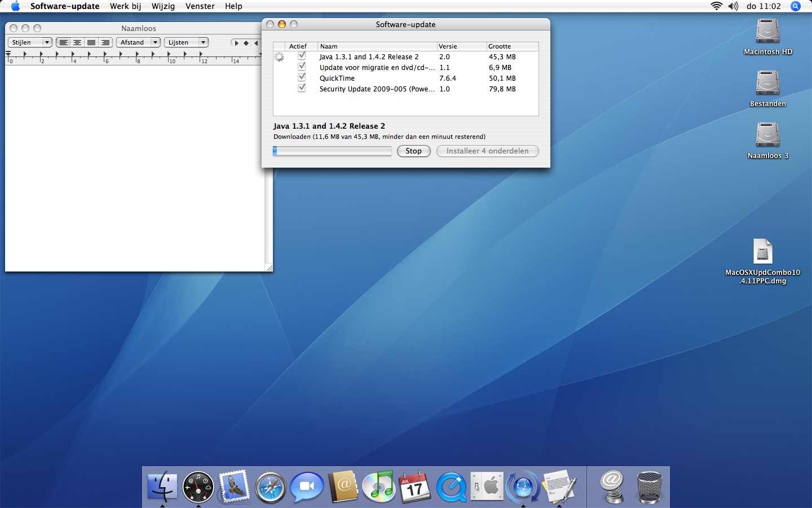Image resolution: width=812 pixels, height=508 pixels.
Task: Select center text alignment in TextEdit
Action: (77, 42)
